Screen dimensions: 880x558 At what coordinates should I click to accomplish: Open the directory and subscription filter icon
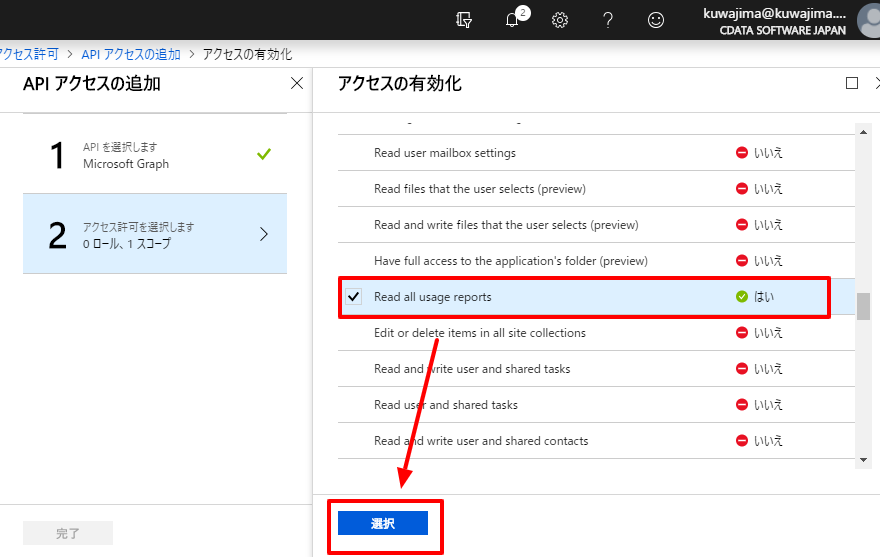tap(464, 20)
